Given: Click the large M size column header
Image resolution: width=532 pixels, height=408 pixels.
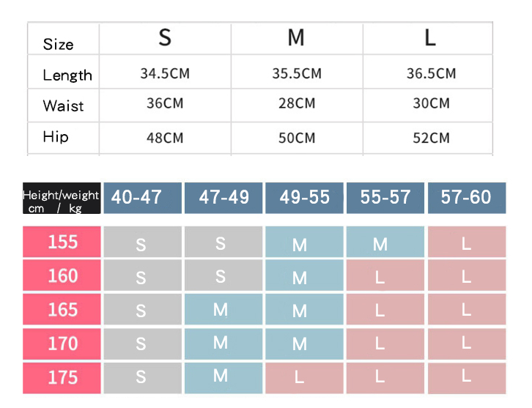Looking at the screenshot, I should click(296, 38).
